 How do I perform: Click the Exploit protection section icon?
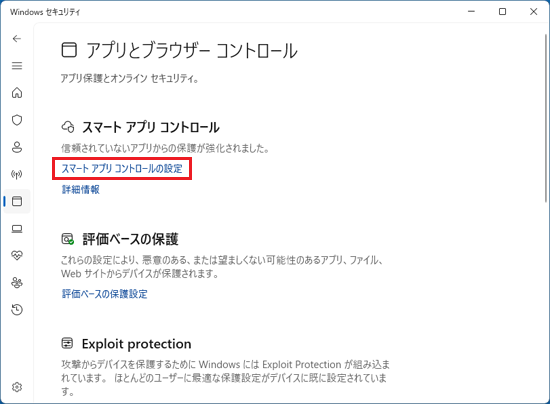(67, 343)
